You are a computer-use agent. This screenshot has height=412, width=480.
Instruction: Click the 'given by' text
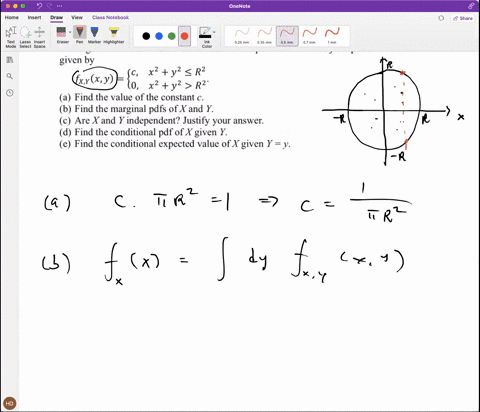pos(77,60)
